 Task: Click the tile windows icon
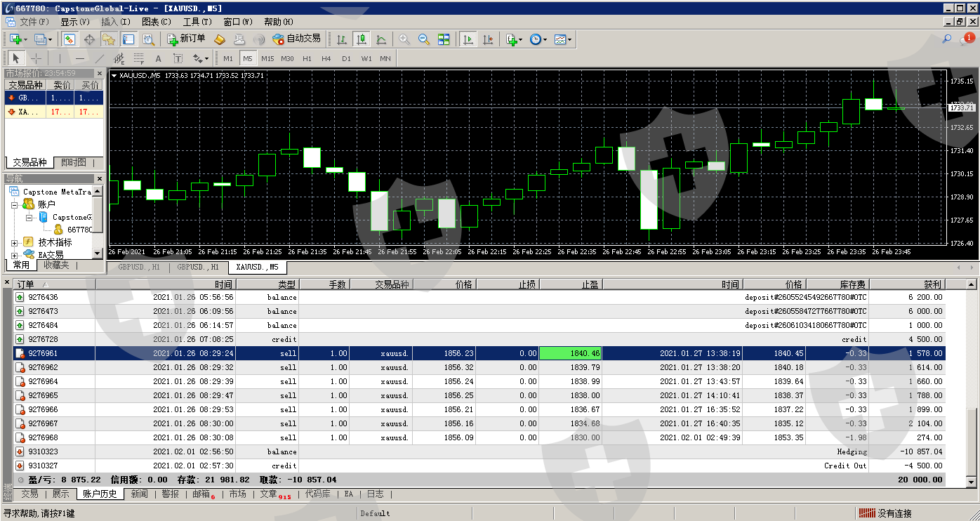tap(444, 39)
